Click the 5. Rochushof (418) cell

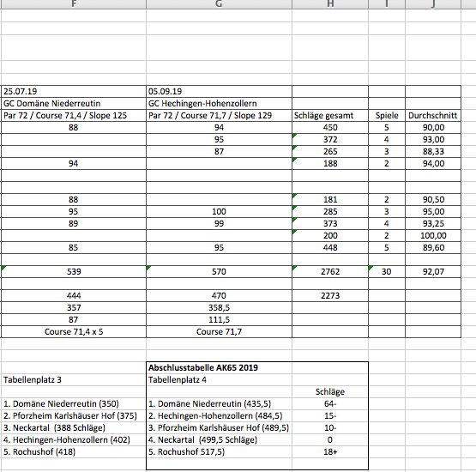[74, 452]
